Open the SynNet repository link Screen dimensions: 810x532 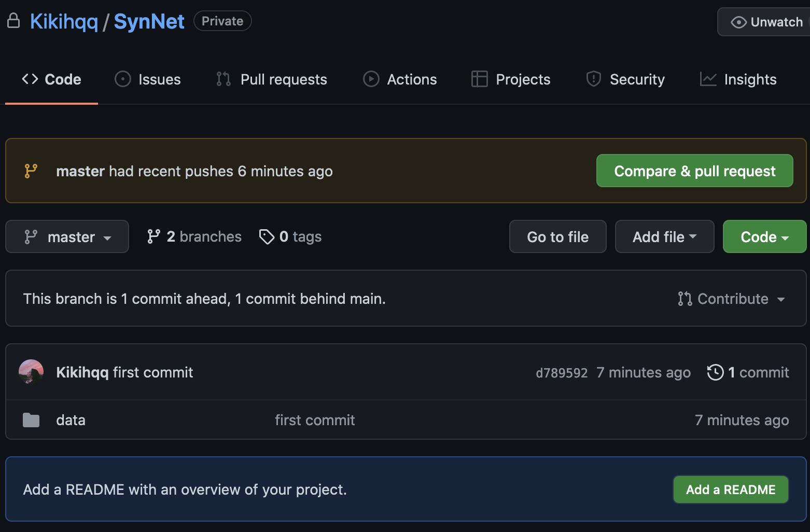tap(149, 21)
